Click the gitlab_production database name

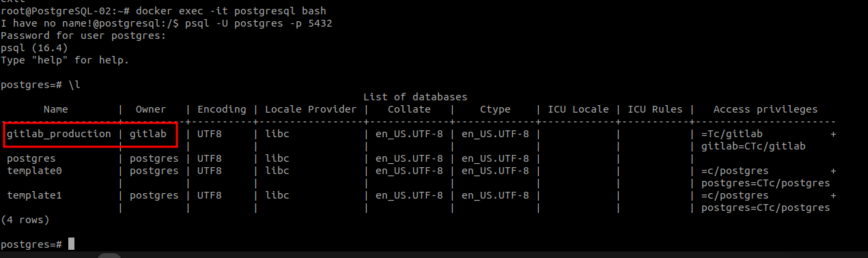59,134
